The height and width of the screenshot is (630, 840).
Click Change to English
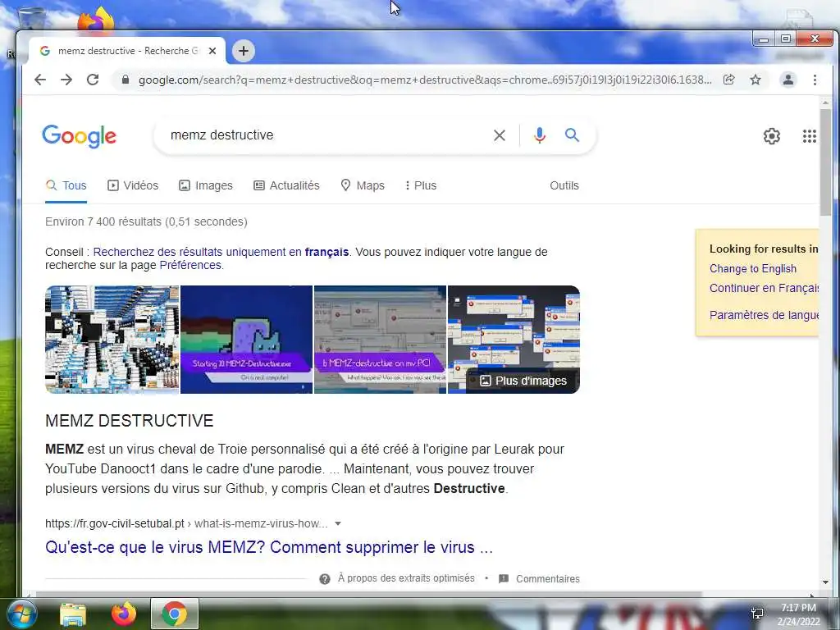pos(753,268)
